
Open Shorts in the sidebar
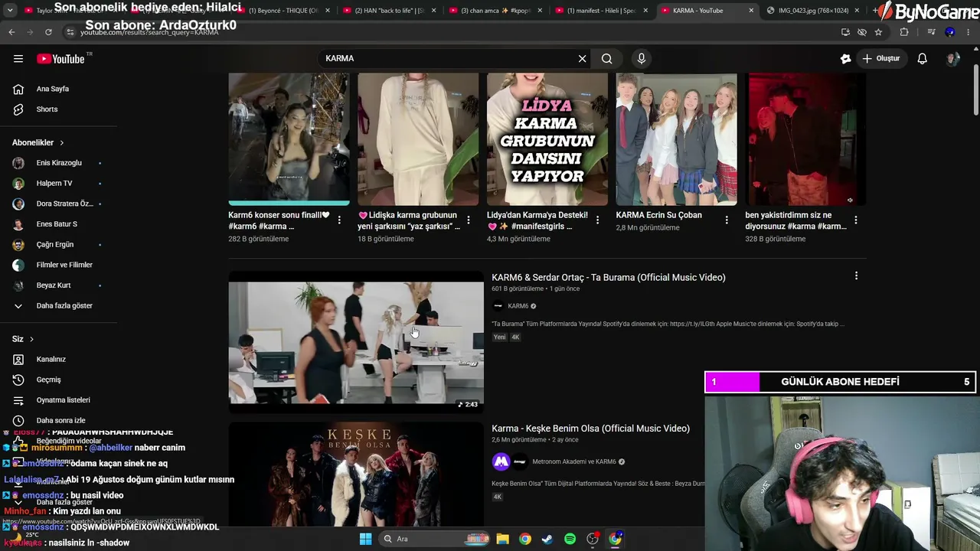click(x=47, y=109)
